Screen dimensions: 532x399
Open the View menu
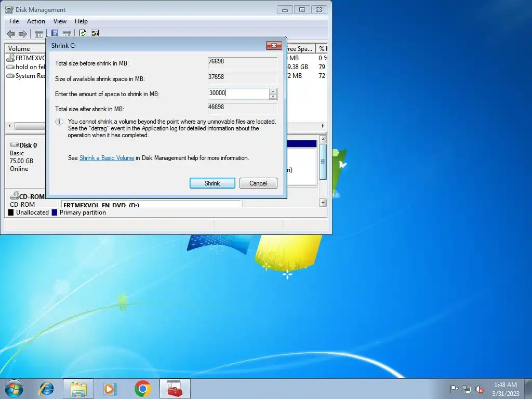tap(60, 21)
